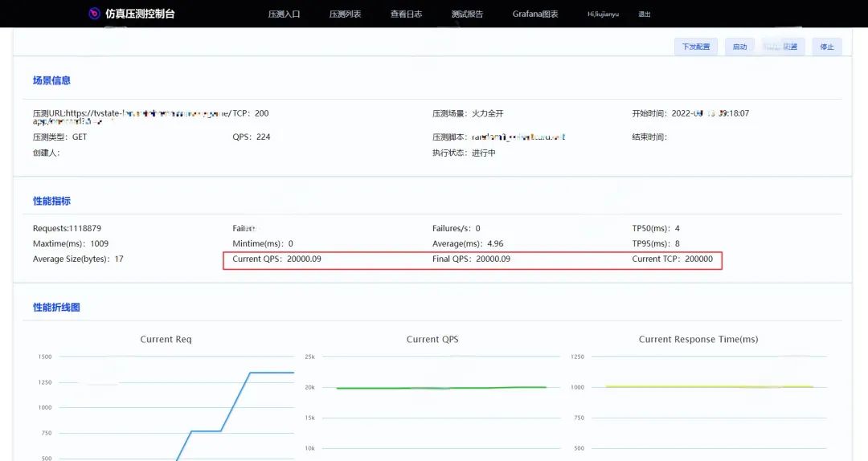Screen dimensions: 868x461
Task: Click the 压测场景: 火力全开 text
Action: tap(468, 113)
